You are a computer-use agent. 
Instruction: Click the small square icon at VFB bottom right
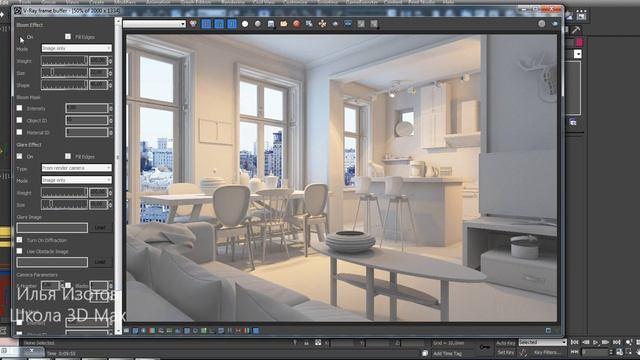548,330
